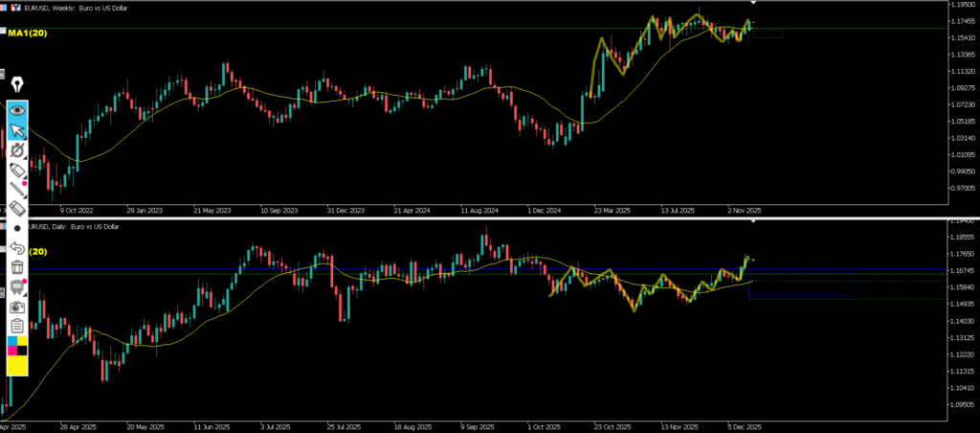The height and width of the screenshot is (433, 980).
Task: Click the trash bin to clear drawings
Action: [17, 267]
